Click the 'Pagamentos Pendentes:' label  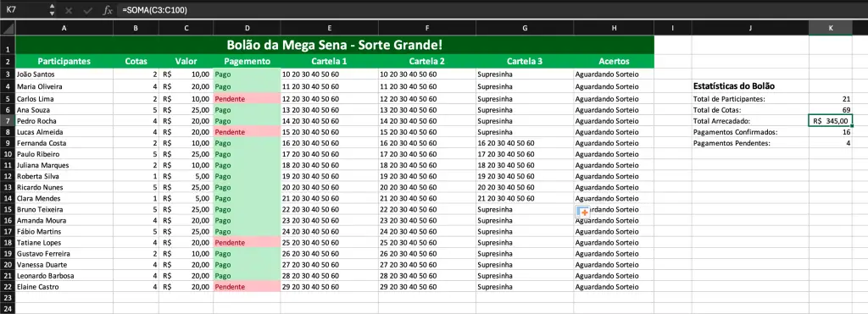tap(732, 143)
